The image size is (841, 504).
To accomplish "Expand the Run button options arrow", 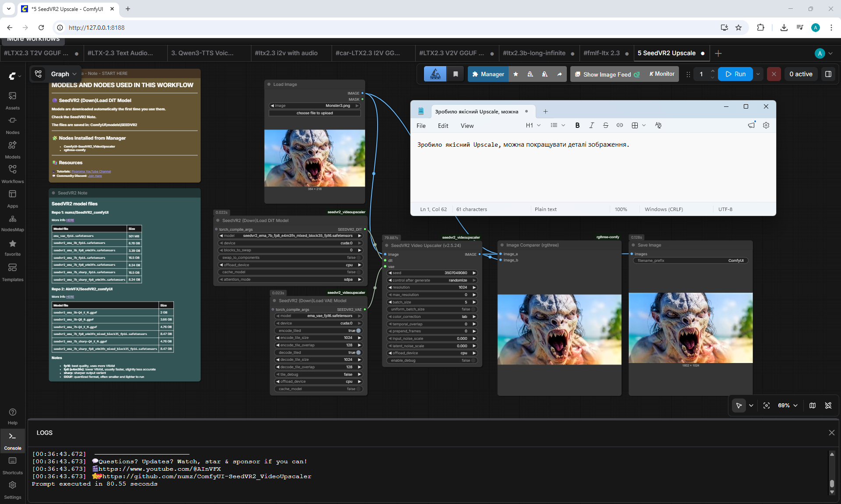I will point(758,74).
